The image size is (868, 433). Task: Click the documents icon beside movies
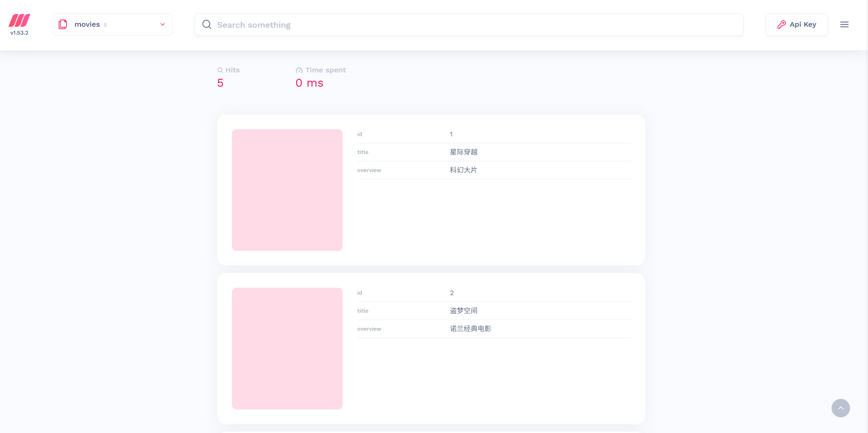tap(63, 24)
